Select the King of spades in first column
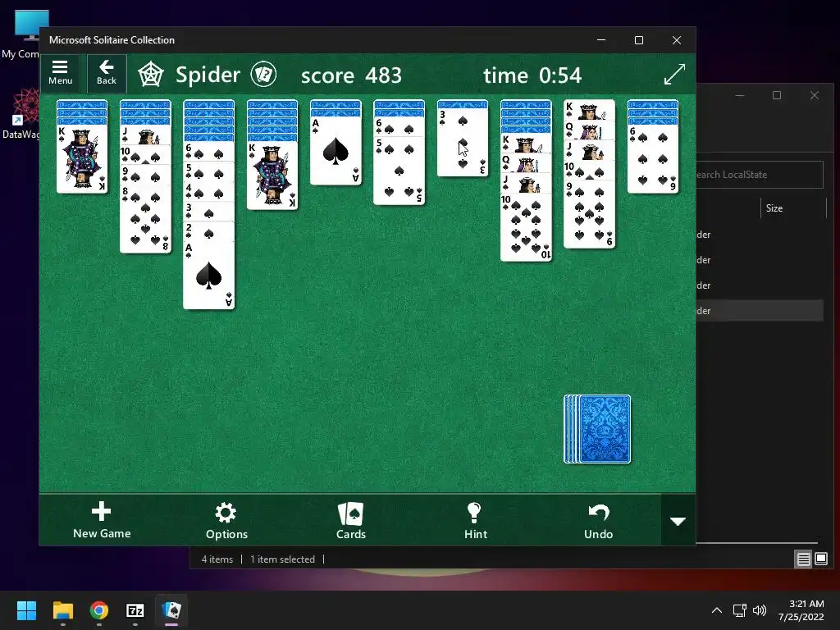 [x=82, y=159]
